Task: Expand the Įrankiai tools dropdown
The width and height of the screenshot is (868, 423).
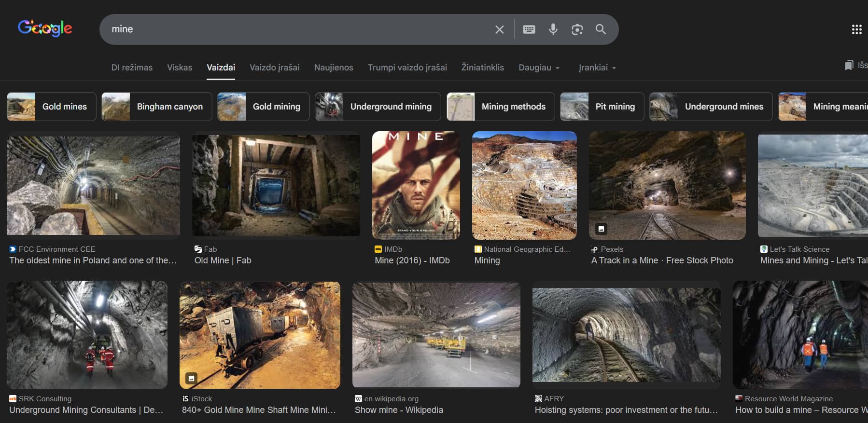Action: pos(597,68)
